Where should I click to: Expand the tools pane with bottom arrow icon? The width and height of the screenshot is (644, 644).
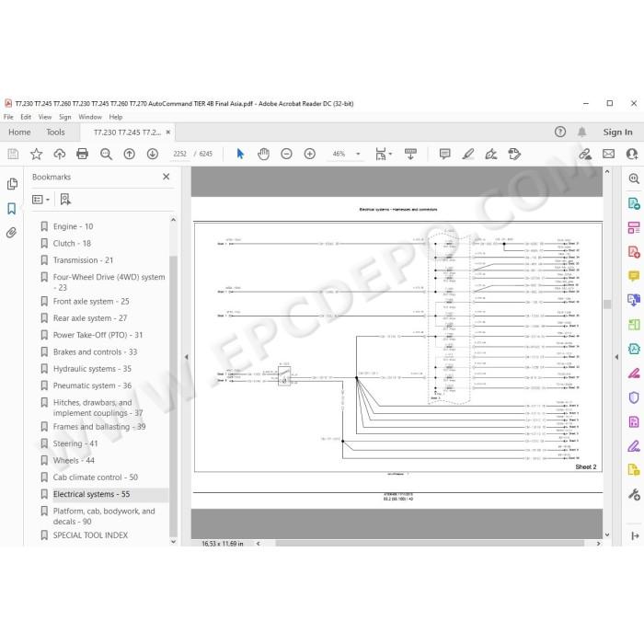(635, 535)
